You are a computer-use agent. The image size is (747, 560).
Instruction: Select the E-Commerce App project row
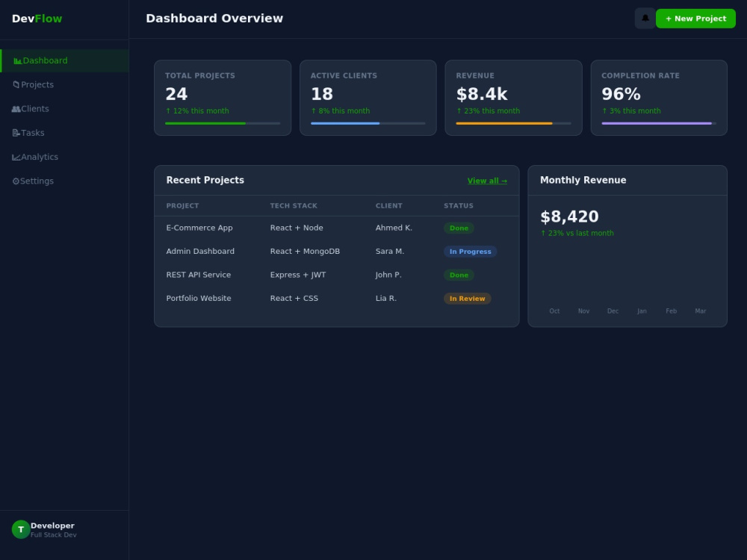pos(337,228)
